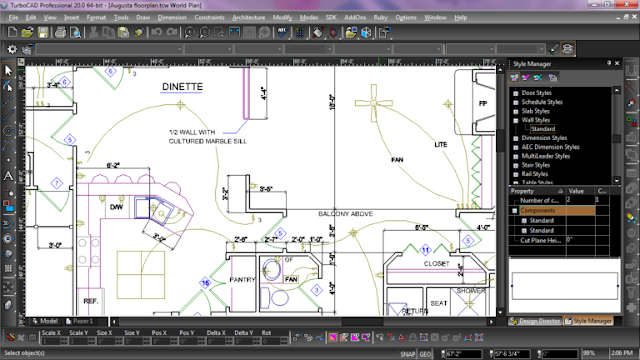The width and height of the screenshot is (640, 360).
Task: Select the arrow Select tool
Action: pyautogui.click(x=8, y=71)
